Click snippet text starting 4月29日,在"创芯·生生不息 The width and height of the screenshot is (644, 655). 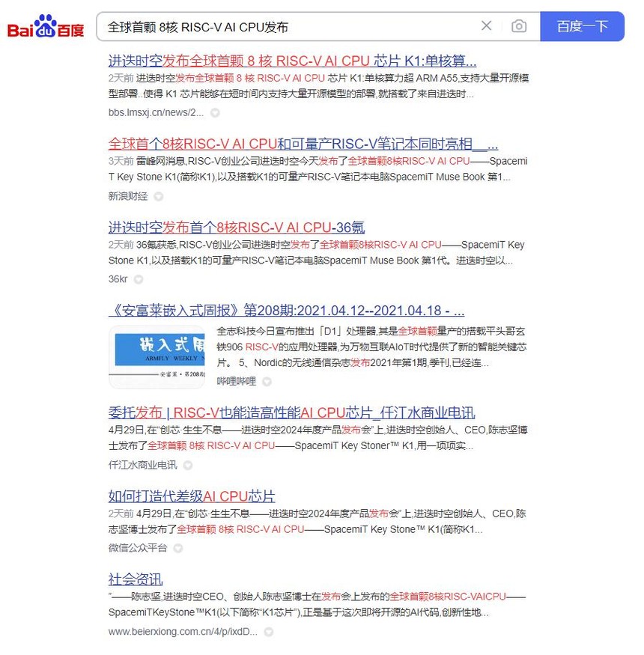pyautogui.click(x=318, y=438)
